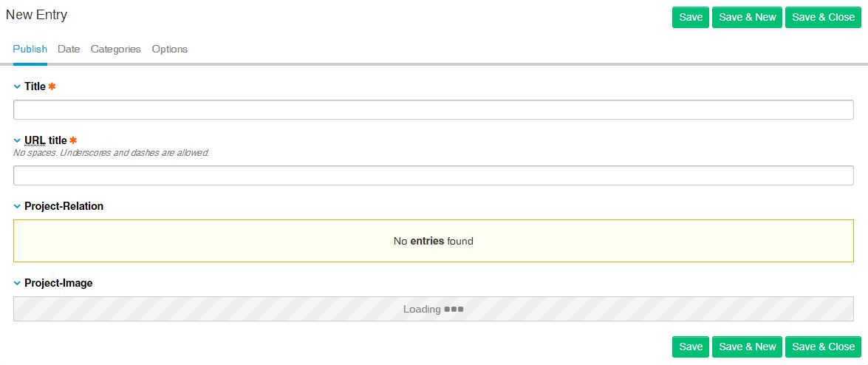The width and height of the screenshot is (868, 365).
Task: Click the Title text input field
Action: click(433, 109)
